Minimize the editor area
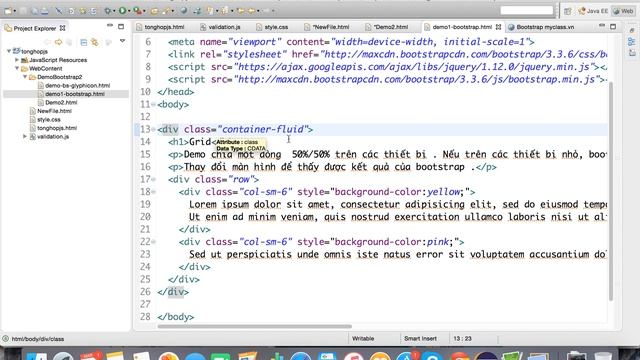Image resolution: width=640 pixels, height=360 pixels. (x=602, y=26)
